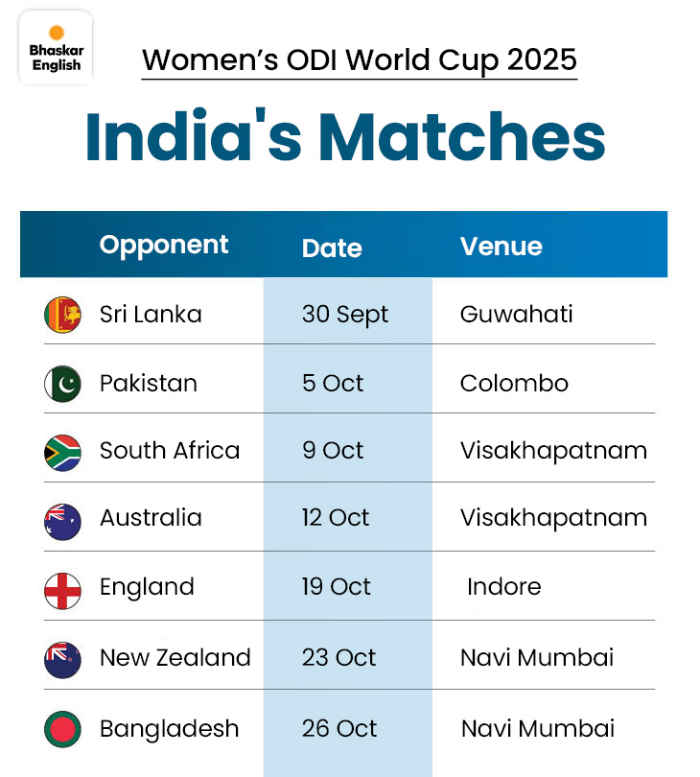Screen dimensions: 700x777
Task: Click the England flag icon
Action: pyautogui.click(x=62, y=589)
